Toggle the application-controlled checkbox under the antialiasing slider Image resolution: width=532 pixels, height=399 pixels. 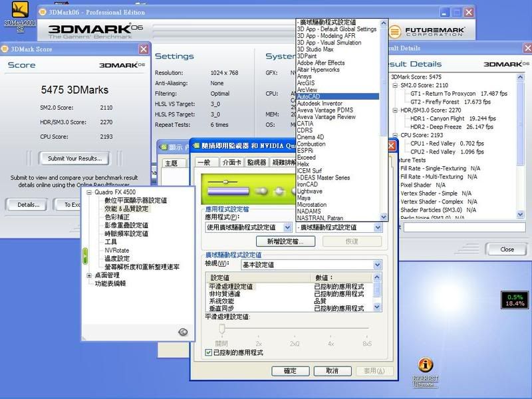click(209, 353)
